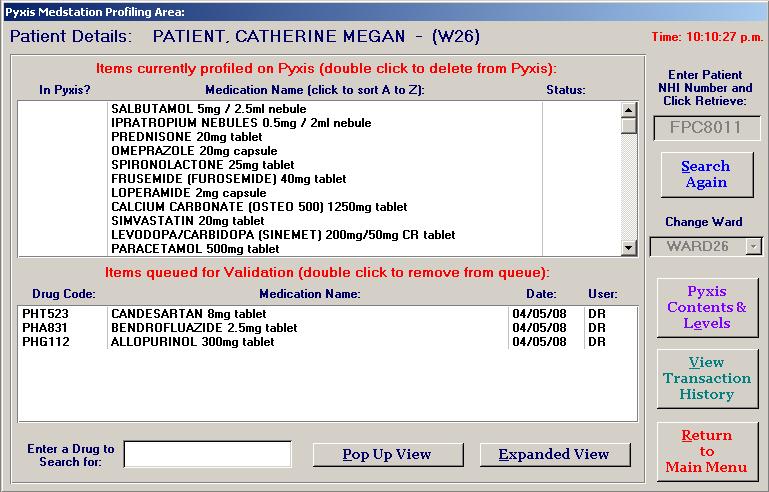Click the WARD26 combo box text
Viewport: 769px width, 492px height.
(697, 246)
